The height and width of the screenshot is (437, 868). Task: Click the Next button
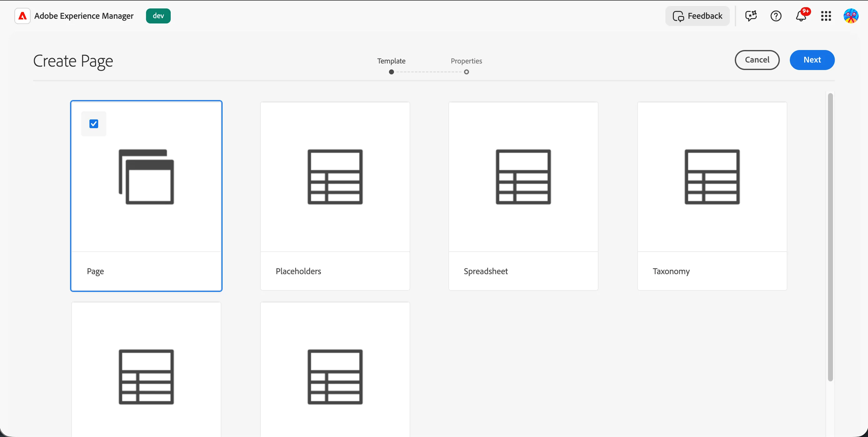click(x=812, y=60)
